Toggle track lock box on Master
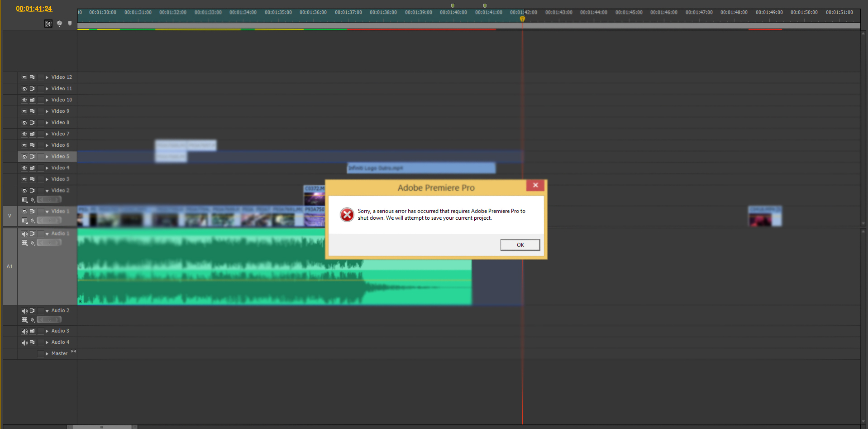The width and height of the screenshot is (868, 429). [41, 354]
